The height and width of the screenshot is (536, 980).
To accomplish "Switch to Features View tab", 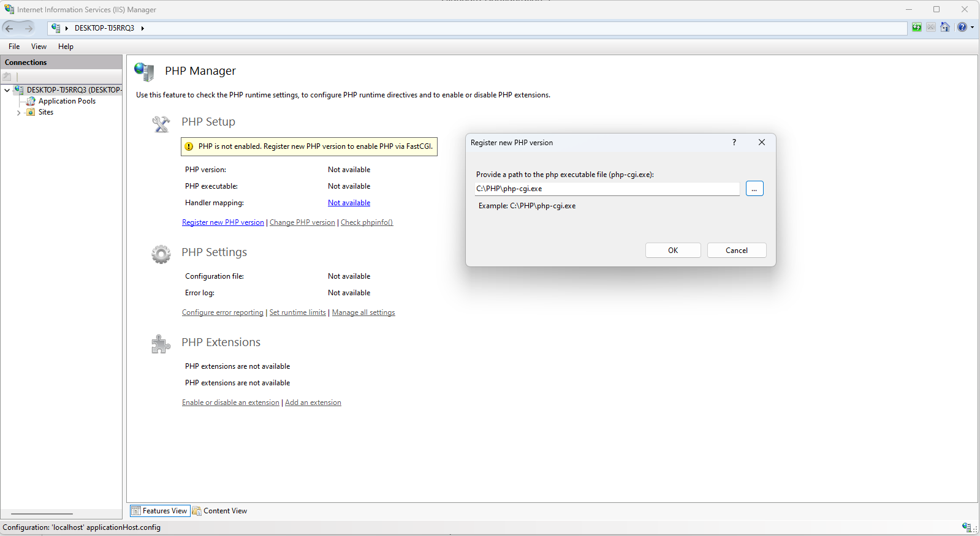I will [160, 511].
